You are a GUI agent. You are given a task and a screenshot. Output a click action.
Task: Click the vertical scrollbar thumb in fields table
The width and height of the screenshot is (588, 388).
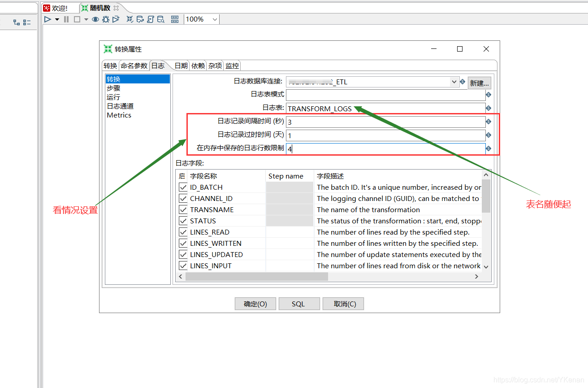[x=486, y=195]
